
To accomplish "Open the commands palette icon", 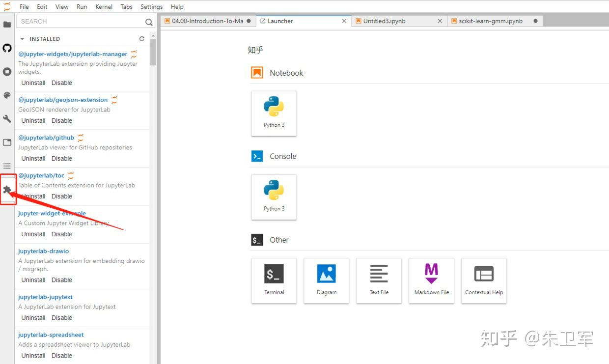I will (7, 95).
